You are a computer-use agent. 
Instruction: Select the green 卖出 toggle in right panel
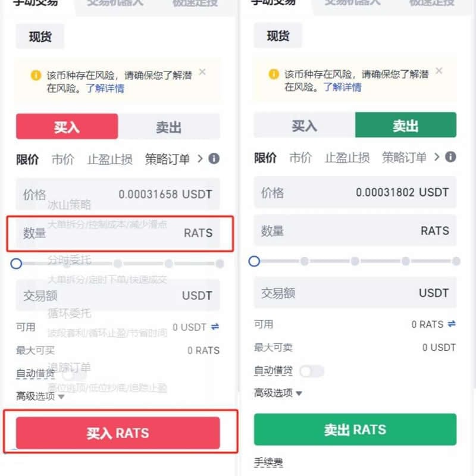pos(406,125)
